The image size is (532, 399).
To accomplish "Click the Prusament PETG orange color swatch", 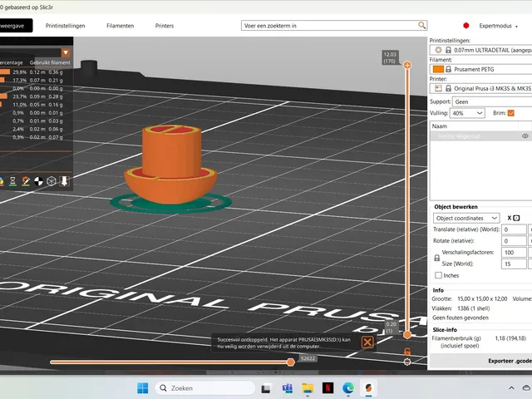I will pyautogui.click(x=438, y=69).
